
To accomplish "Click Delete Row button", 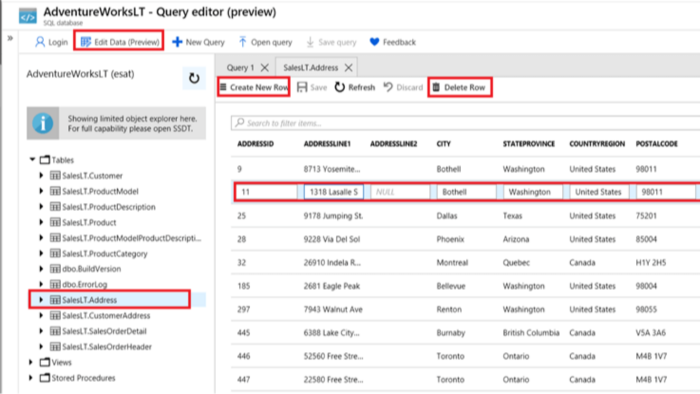I will coord(459,87).
